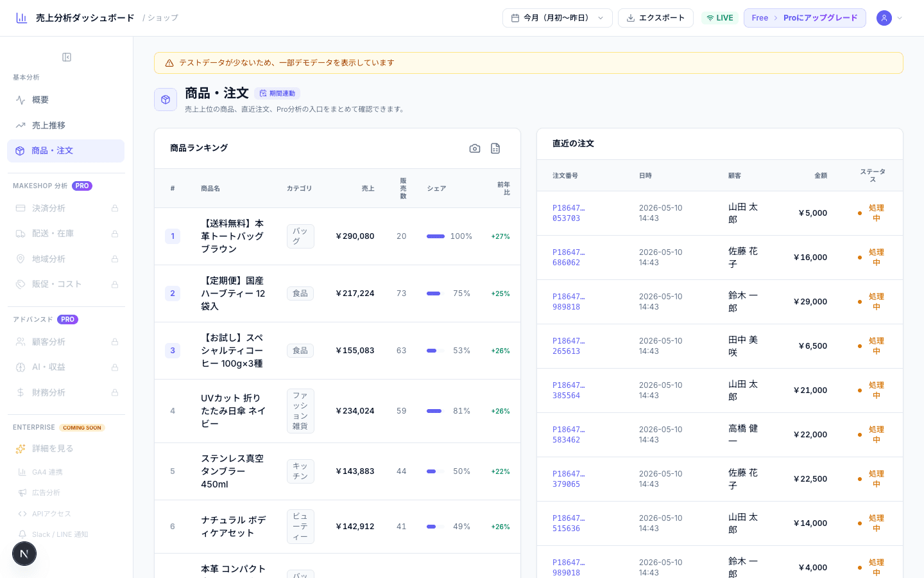Click the round N badge icon
Image resolution: width=924 pixels, height=578 pixels.
[24, 554]
